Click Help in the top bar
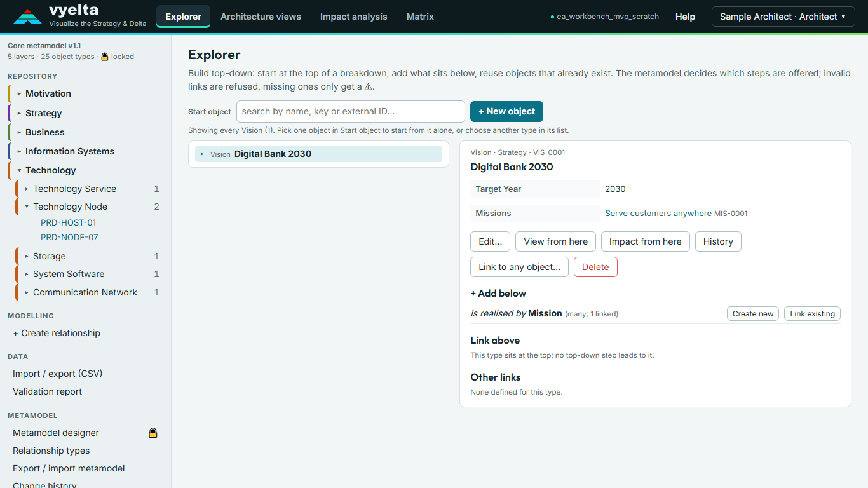The width and height of the screenshot is (868, 488). click(685, 17)
